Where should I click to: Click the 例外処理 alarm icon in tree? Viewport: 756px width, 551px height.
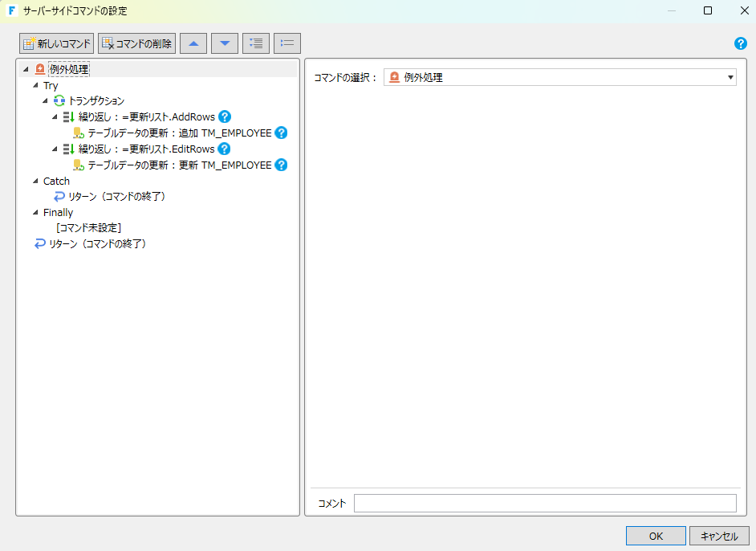coord(40,69)
